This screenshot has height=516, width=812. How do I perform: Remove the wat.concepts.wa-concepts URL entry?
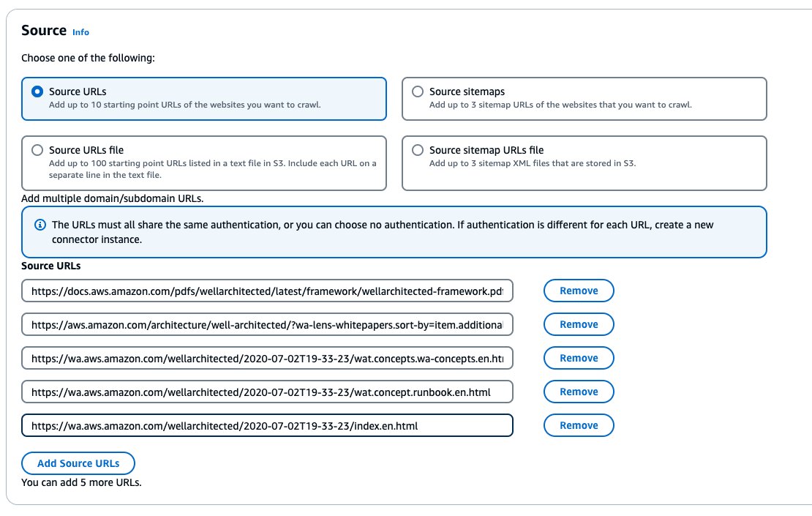click(x=579, y=358)
